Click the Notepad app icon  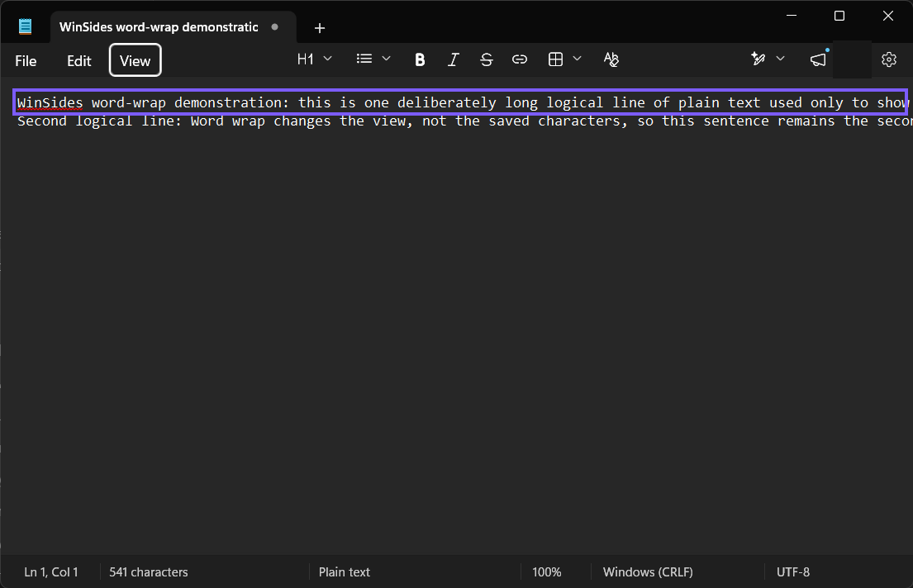tap(25, 26)
